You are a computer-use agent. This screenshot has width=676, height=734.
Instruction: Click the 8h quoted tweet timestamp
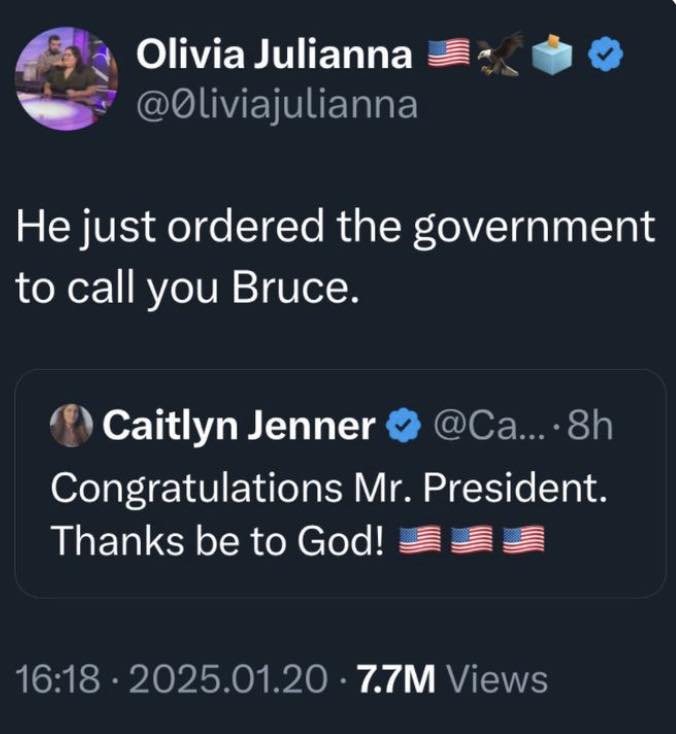(x=589, y=427)
